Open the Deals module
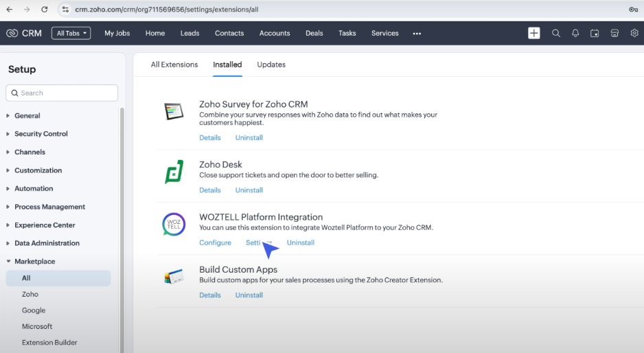Image resolution: width=644 pixels, height=353 pixels. pos(314,33)
